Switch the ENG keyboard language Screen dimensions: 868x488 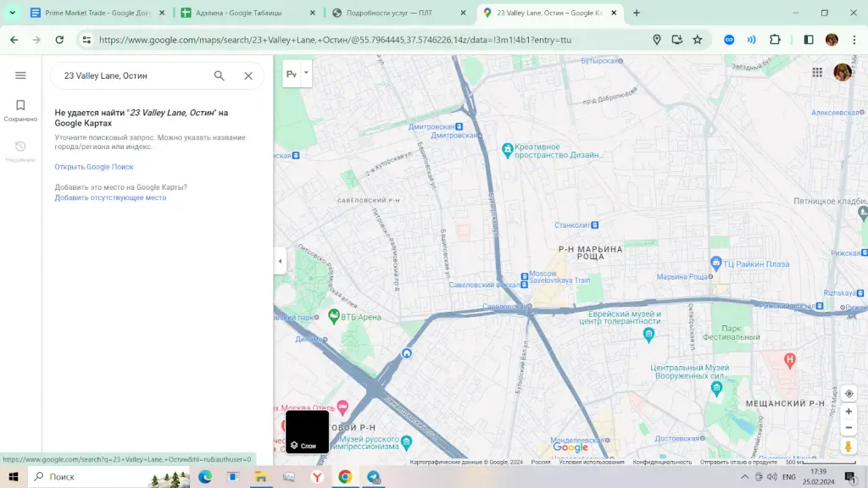pyautogui.click(x=789, y=476)
